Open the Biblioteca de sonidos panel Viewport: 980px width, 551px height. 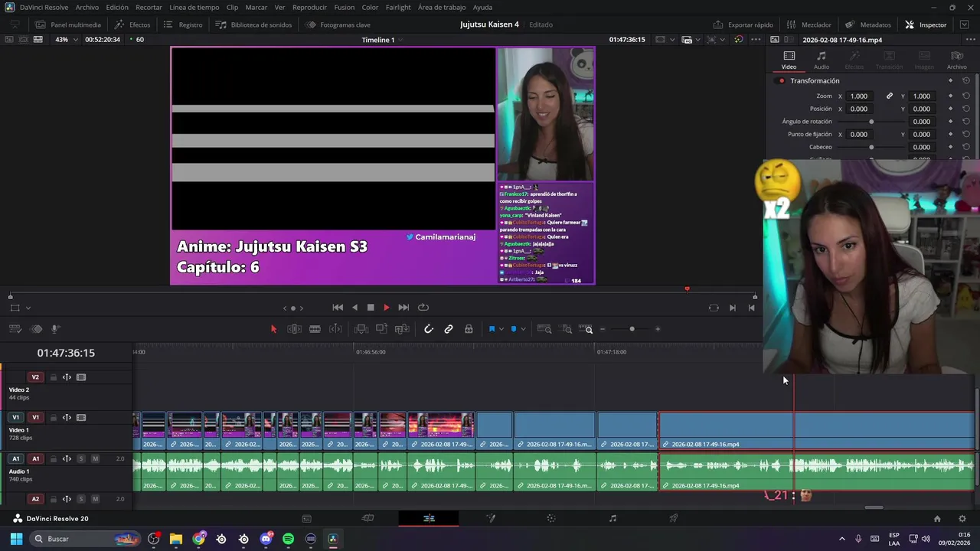(x=253, y=24)
